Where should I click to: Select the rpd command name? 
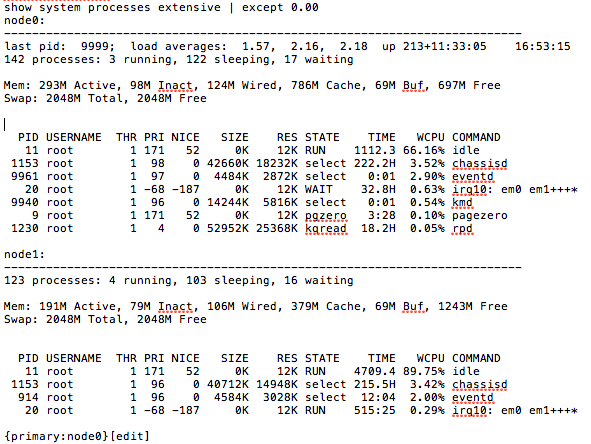(x=462, y=228)
